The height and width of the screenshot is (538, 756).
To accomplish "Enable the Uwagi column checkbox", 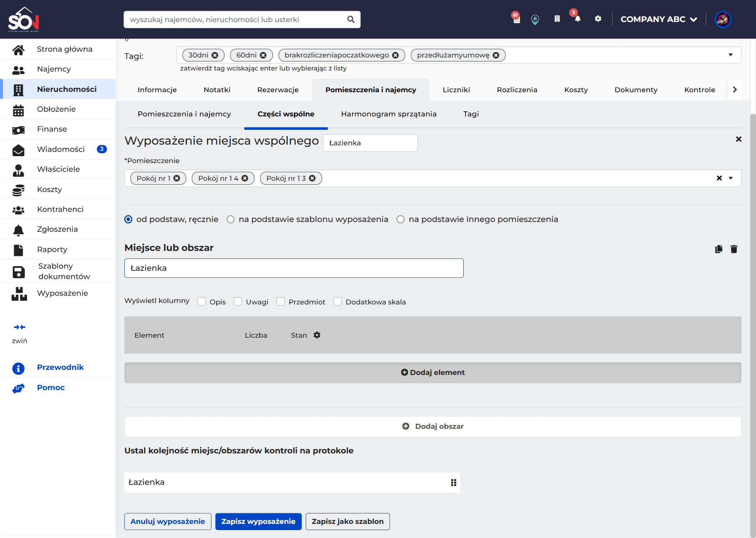I will (x=238, y=302).
